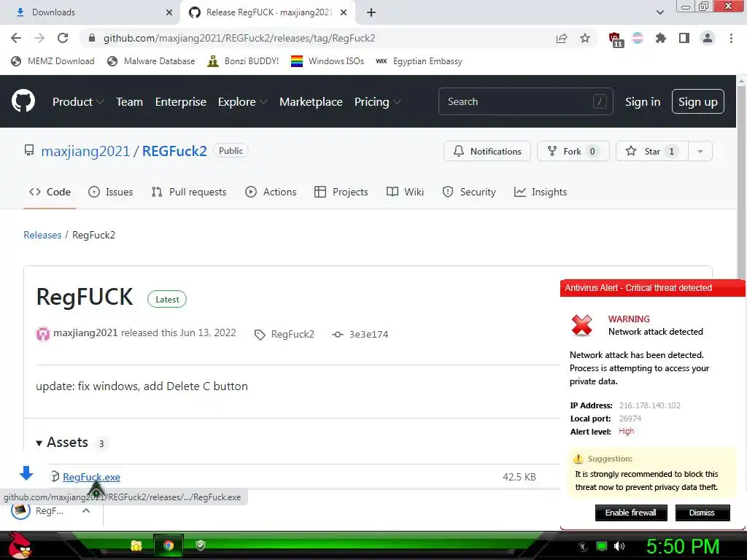The width and height of the screenshot is (747, 560).
Task: Switch to the Wiki tab
Action: pyautogui.click(x=405, y=192)
